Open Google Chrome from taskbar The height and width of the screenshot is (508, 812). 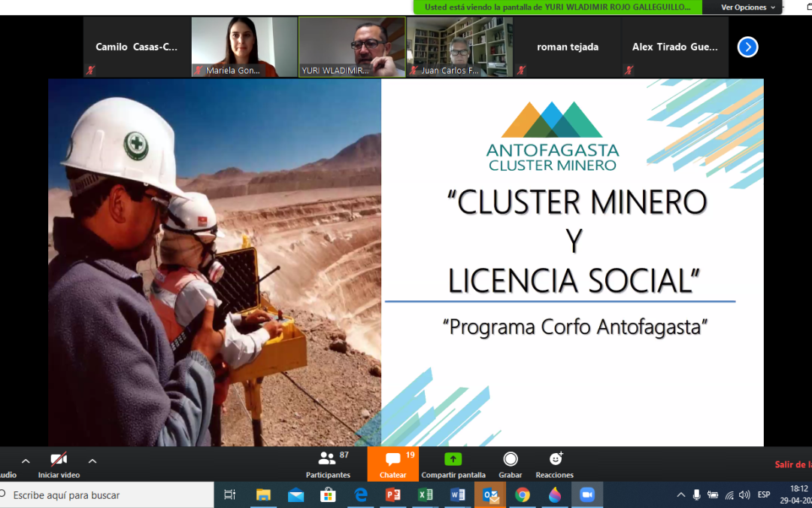(522, 495)
